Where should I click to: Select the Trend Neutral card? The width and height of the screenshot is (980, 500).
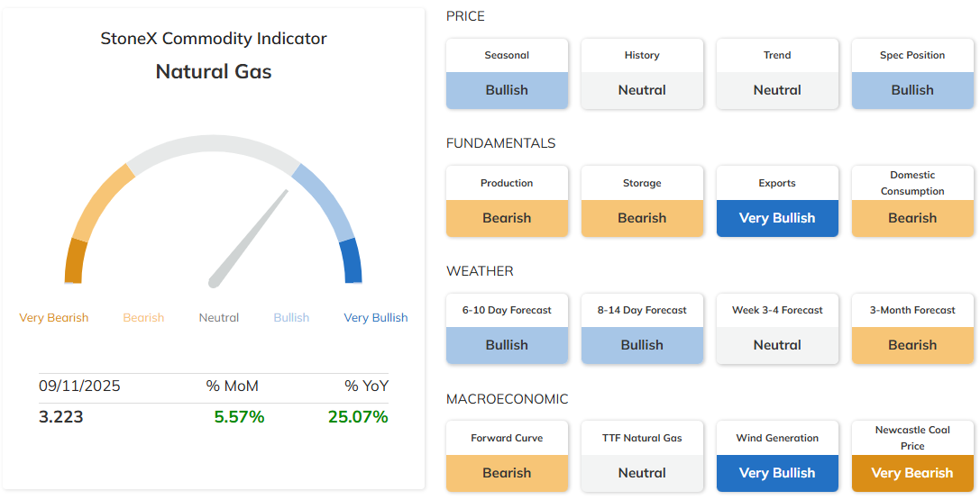pyautogui.click(x=777, y=74)
